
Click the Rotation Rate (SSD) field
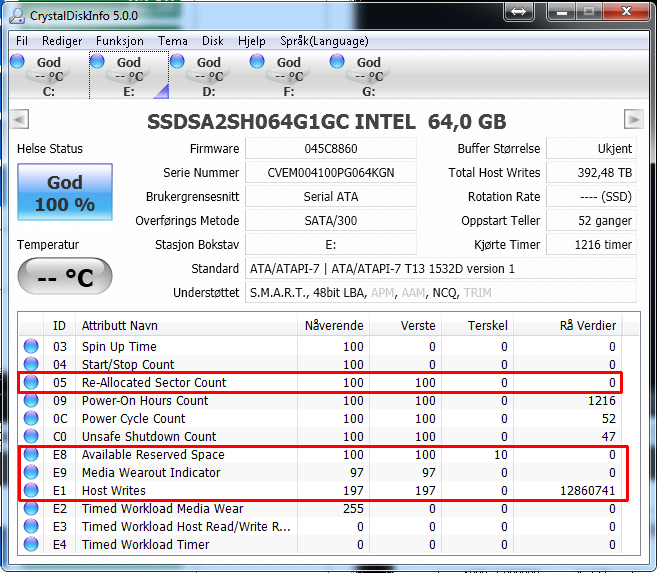click(591, 196)
